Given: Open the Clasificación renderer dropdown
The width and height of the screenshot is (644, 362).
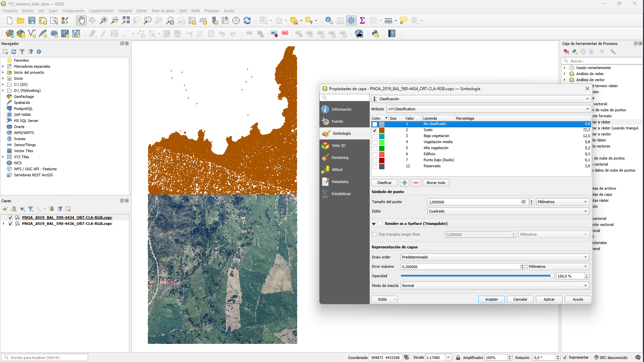Looking at the screenshot, I should tap(481, 99).
